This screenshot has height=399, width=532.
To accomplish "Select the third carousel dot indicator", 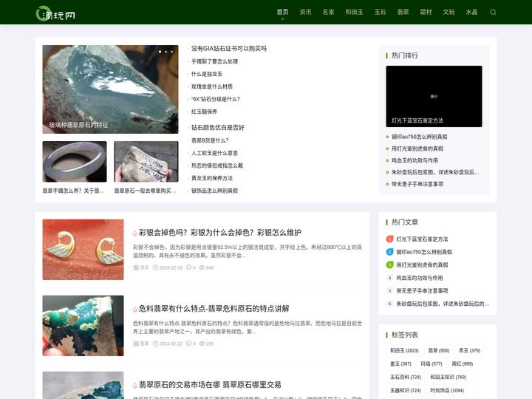I will point(171,52).
